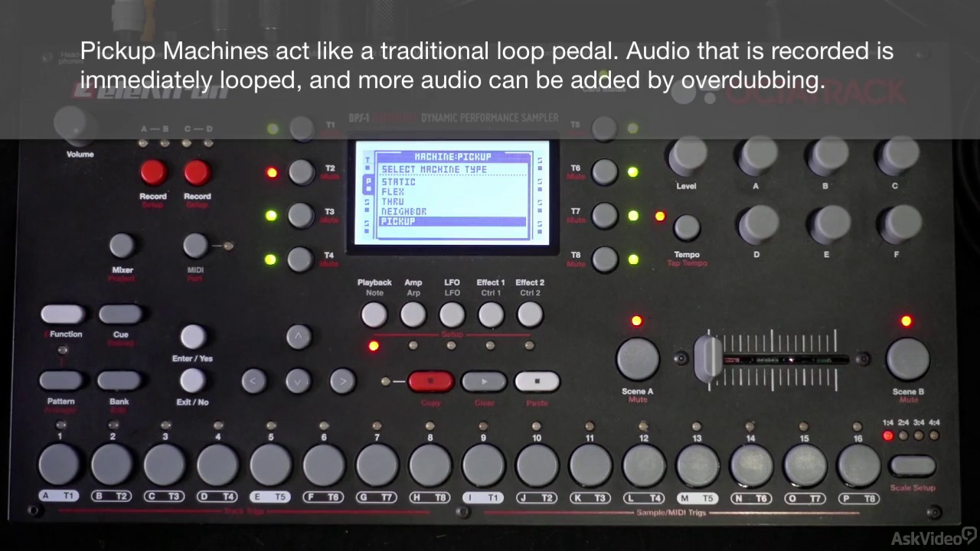Screen dimensions: 980x551
Task: Confirm with the Enter/Yes button
Action: (x=193, y=337)
